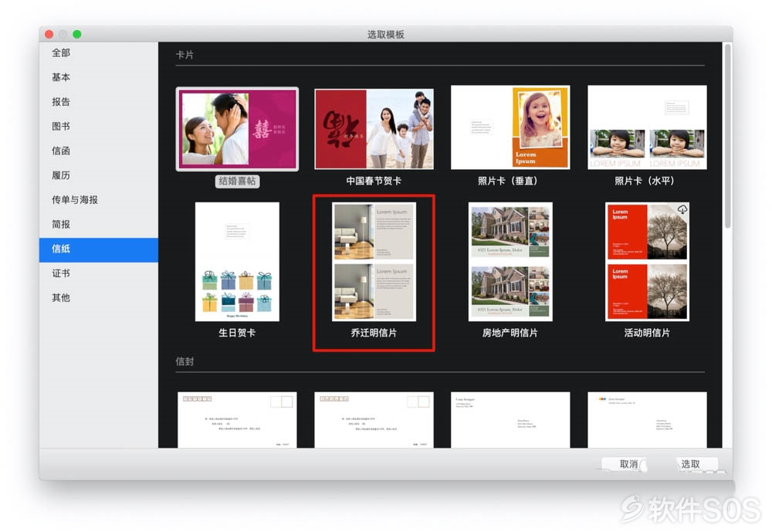This screenshot has width=772, height=532.
Task: Select the 乔迁明信片 template thumbnail
Action: point(374,262)
